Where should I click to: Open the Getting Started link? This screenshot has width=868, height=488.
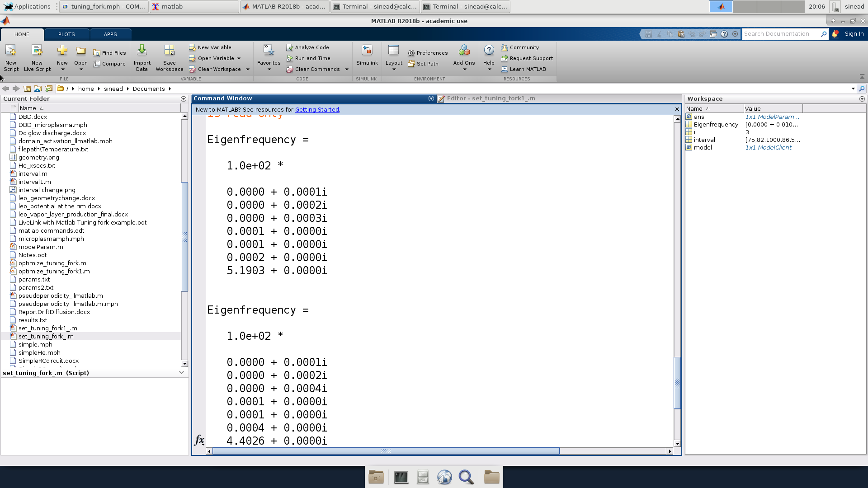coord(317,109)
